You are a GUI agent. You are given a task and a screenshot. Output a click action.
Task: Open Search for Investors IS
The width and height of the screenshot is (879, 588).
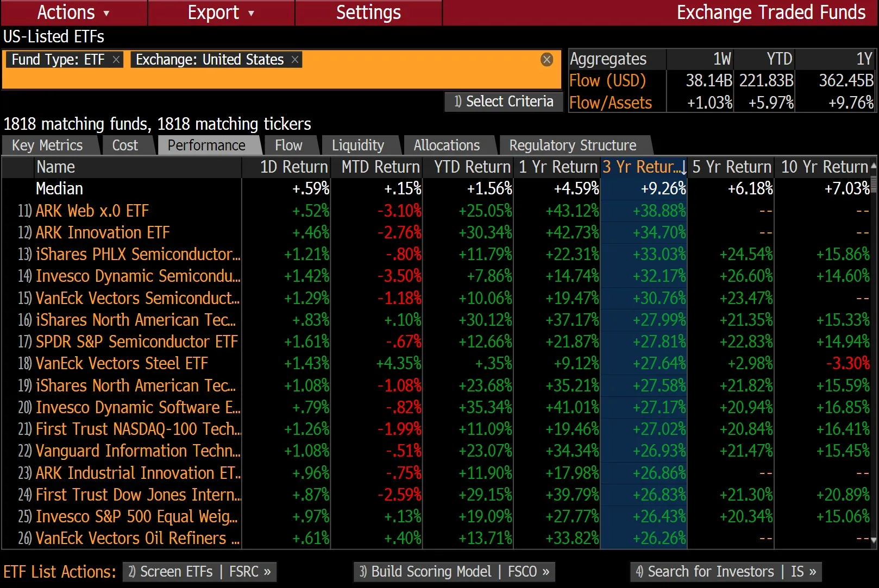(x=725, y=572)
